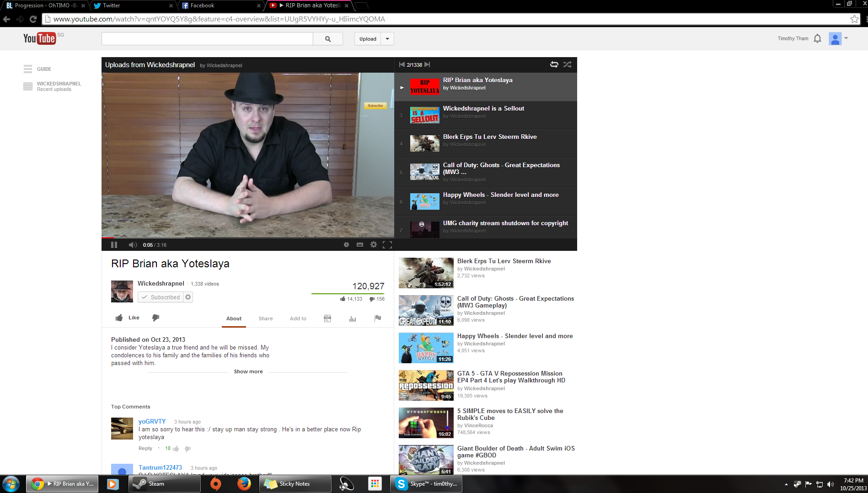868x493 pixels.
Task: Enter fullscreen mode
Action: click(x=387, y=245)
